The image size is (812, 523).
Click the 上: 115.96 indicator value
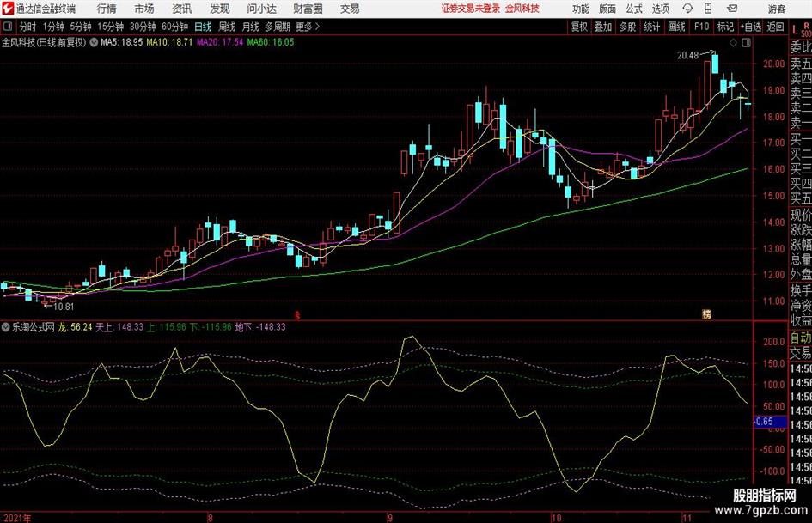click(167, 326)
